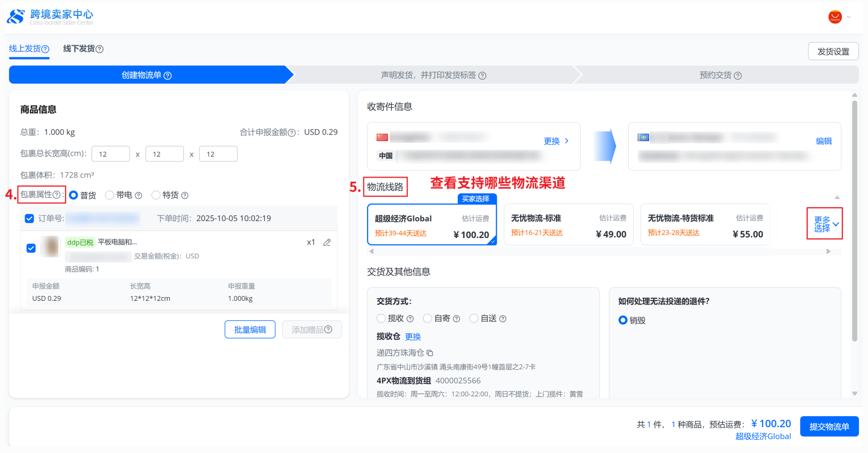
Task: Click help icon beside 线上发货 tab
Action: click(45, 49)
